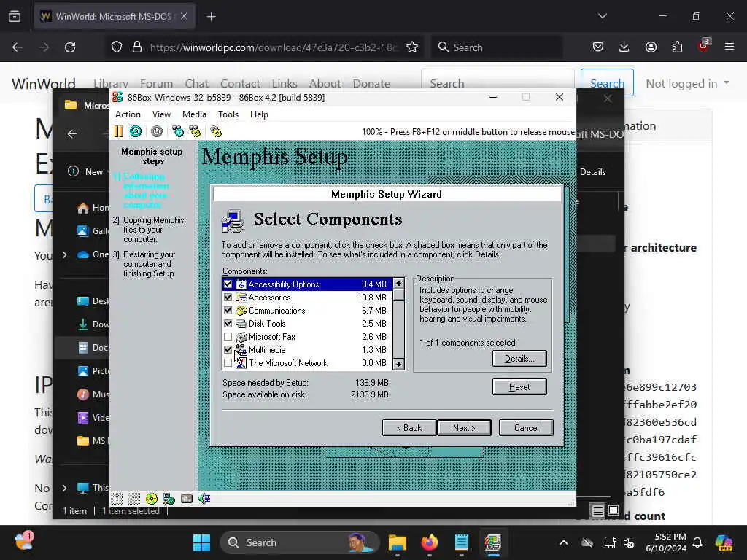Click the 86Box hard reset toolbar icon
The width and height of the screenshot is (747, 560).
(x=136, y=131)
